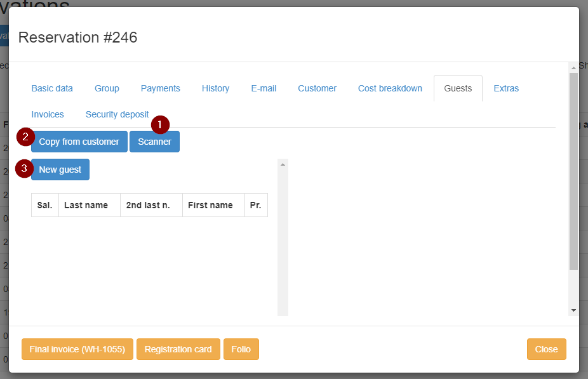The width and height of the screenshot is (588, 379).
Task: Switch to the Extras tab
Action: pyautogui.click(x=506, y=88)
